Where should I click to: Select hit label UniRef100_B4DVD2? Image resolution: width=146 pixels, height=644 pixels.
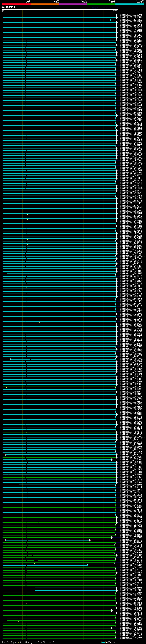tap(131, 112)
